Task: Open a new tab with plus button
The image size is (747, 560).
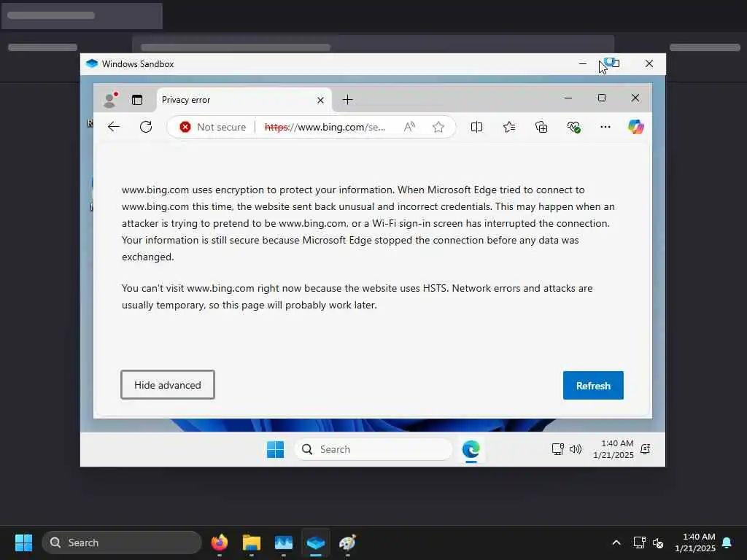Action: tap(348, 99)
